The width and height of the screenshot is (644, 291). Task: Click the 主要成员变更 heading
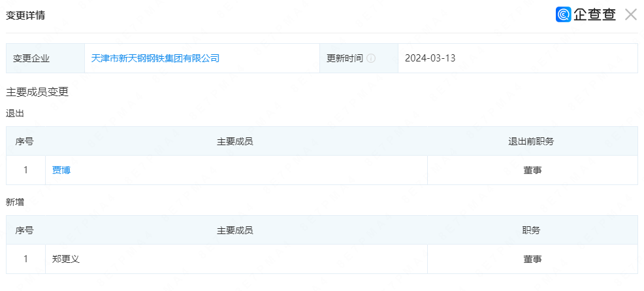pyautogui.click(x=37, y=92)
